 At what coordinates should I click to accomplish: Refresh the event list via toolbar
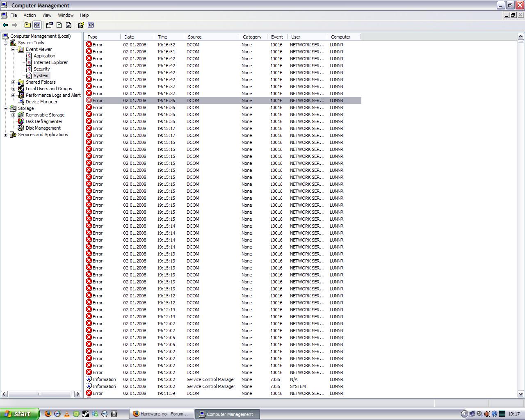click(x=59, y=25)
